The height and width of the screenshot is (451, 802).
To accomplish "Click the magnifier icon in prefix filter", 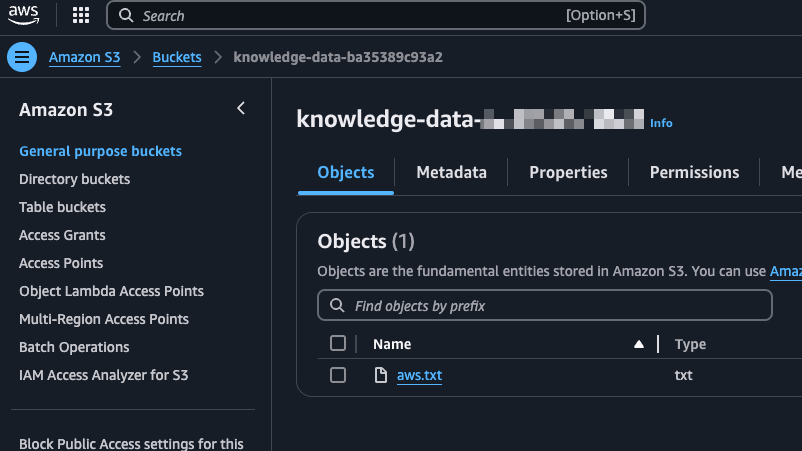I will [337, 306].
